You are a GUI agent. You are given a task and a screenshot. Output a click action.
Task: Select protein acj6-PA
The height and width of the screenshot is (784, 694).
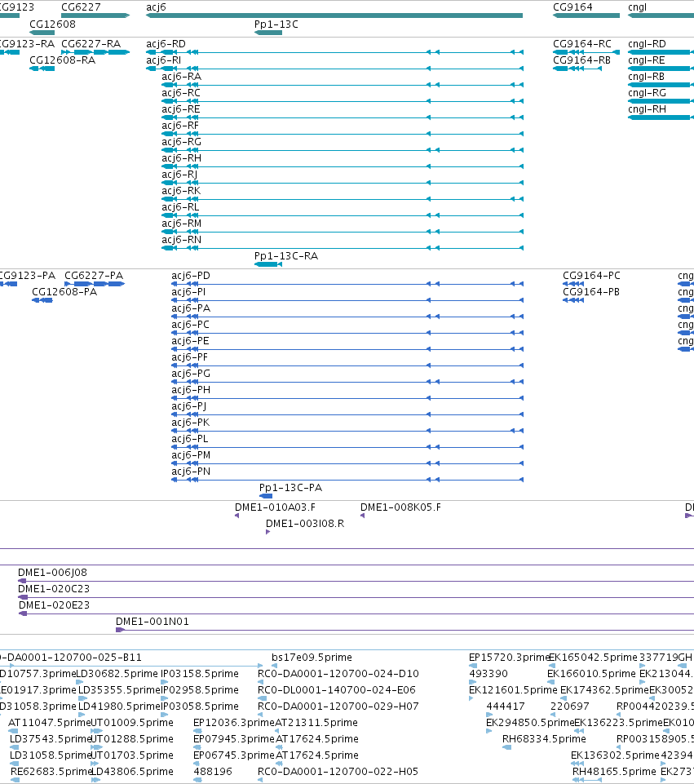[191, 308]
